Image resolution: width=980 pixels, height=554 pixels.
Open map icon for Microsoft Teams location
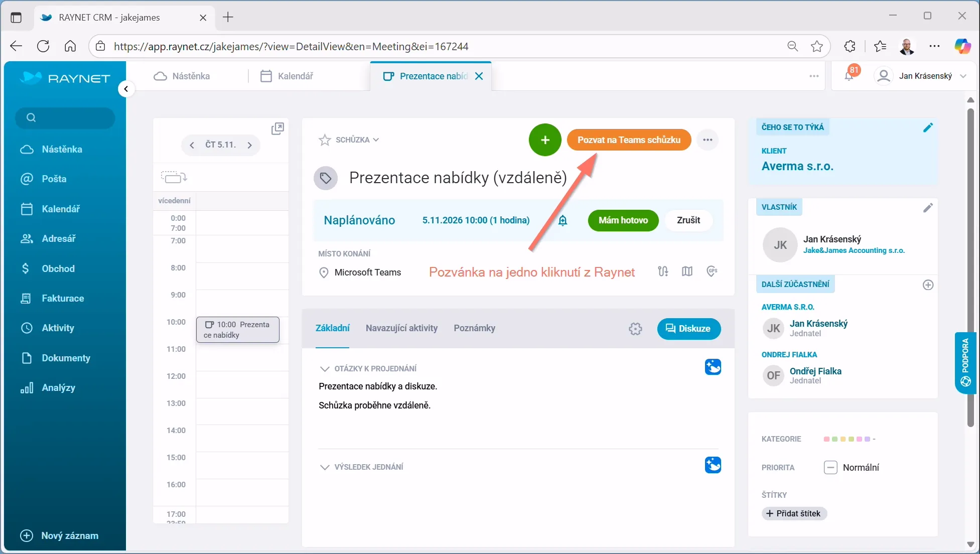click(x=687, y=271)
